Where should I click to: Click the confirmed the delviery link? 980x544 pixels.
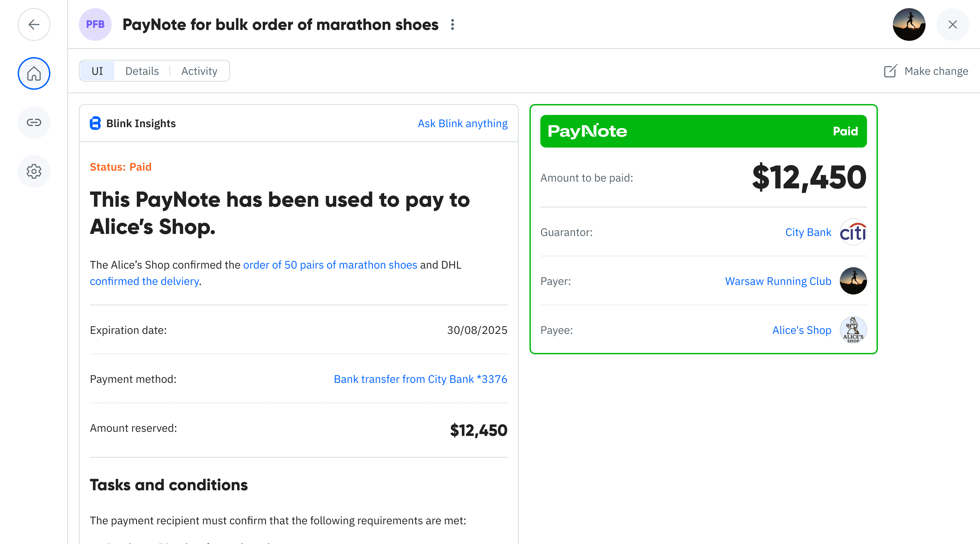(x=144, y=281)
